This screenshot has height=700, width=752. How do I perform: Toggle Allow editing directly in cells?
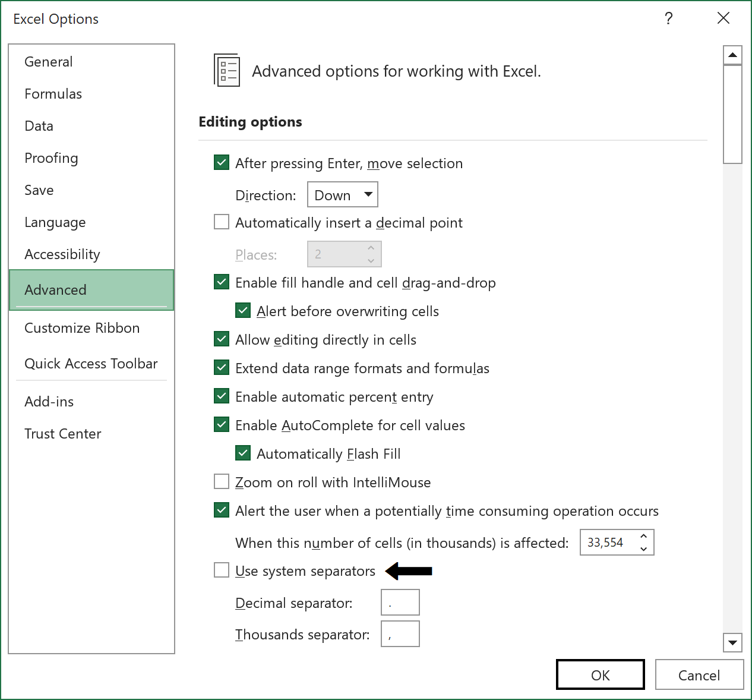[222, 339]
